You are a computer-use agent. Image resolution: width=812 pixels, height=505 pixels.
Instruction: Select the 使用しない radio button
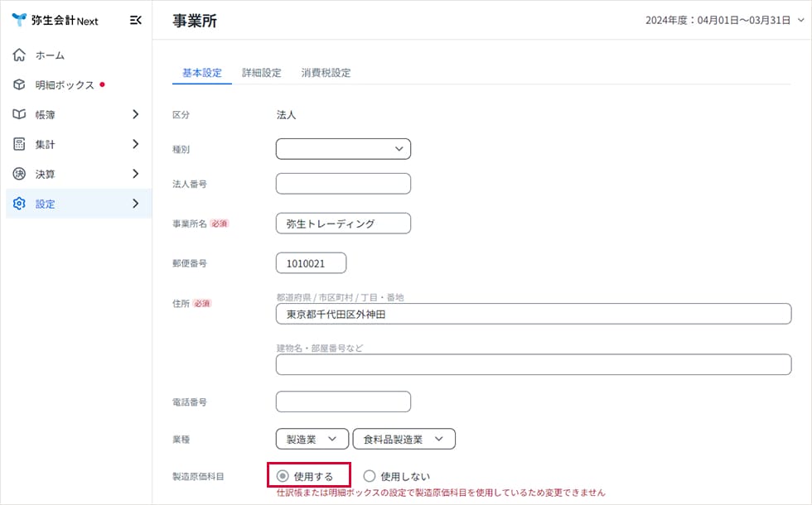[x=370, y=476]
